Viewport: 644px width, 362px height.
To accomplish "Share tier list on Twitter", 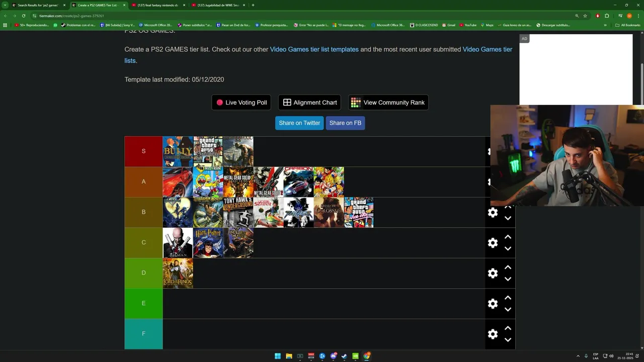I will [299, 123].
